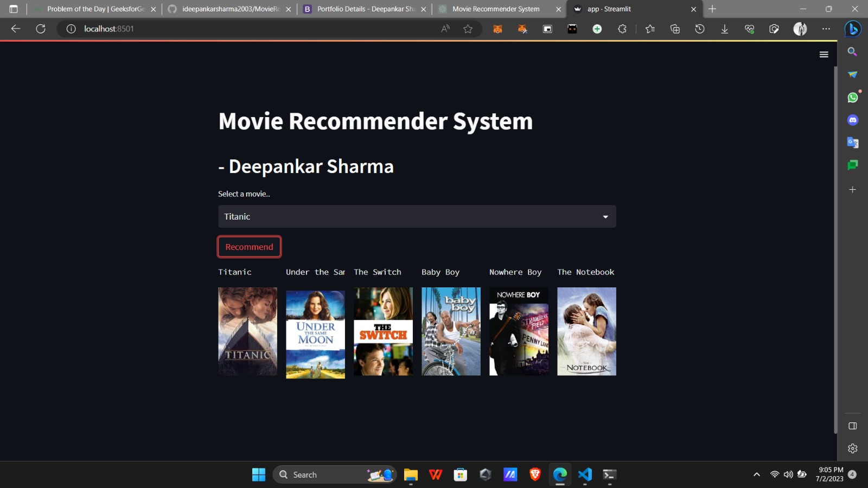868x488 pixels.
Task: Expand the Titanic movie dropdown
Action: click(x=417, y=216)
